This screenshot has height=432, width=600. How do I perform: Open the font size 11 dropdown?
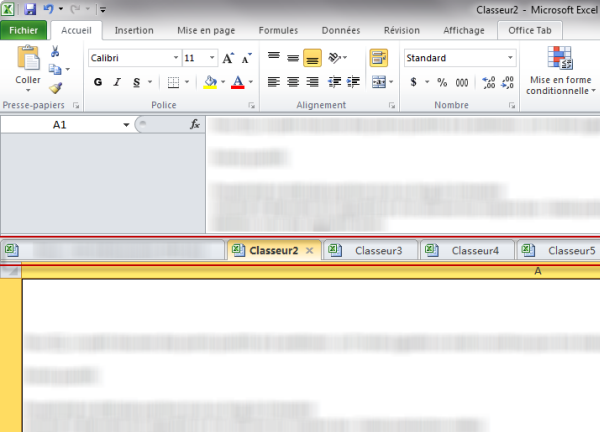212,58
